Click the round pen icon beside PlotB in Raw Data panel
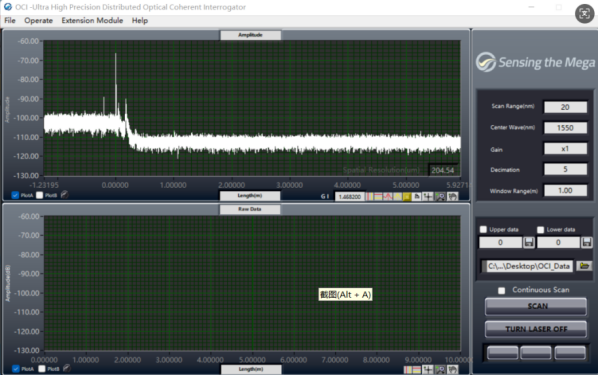The width and height of the screenshot is (599, 376). click(x=66, y=368)
